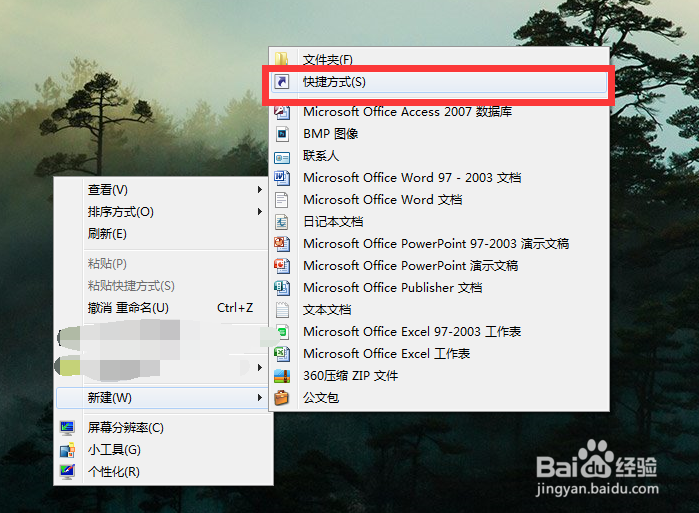Viewport: 699px width, 513px height.
Task: Create a Microsoft Office Excel 97-2003 工作表
Action: 439,332
